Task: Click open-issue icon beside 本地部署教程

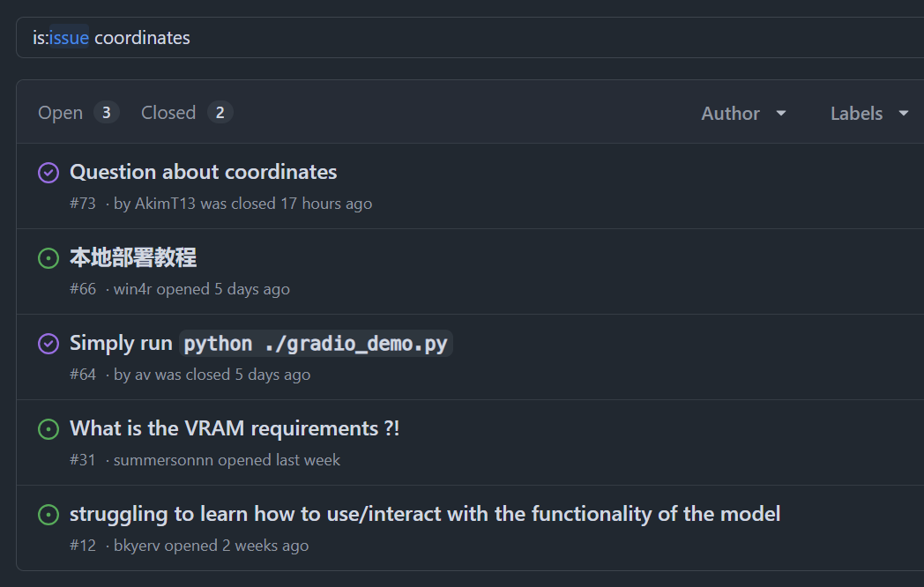Action: tap(48, 258)
